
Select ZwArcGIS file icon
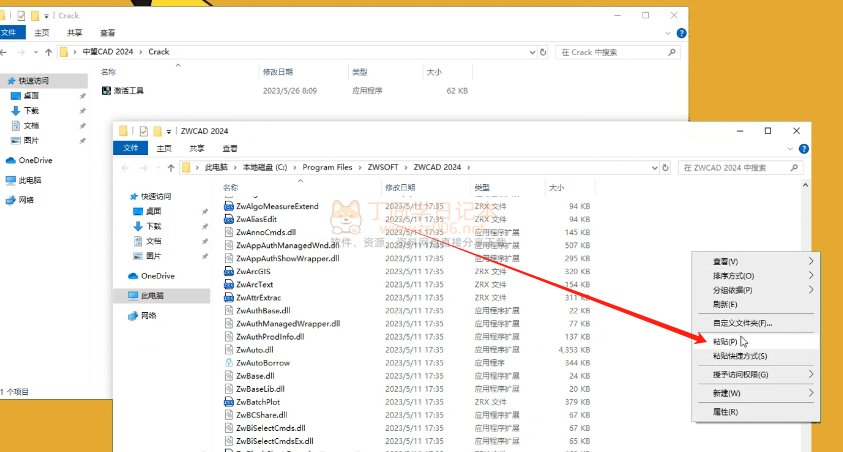228,271
